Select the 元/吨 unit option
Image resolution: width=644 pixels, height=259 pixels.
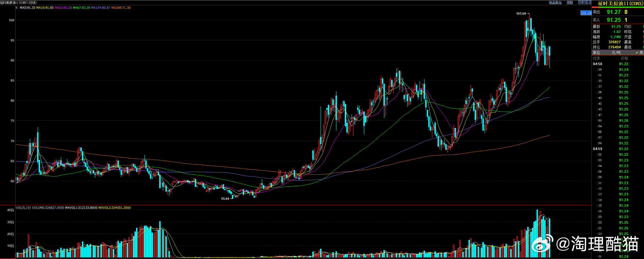[x=616, y=53]
